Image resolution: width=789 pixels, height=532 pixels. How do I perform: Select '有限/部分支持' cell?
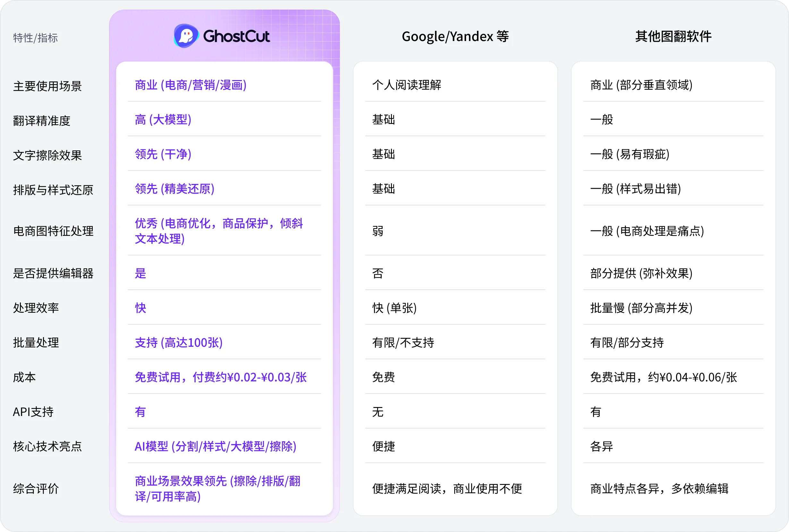(x=627, y=343)
